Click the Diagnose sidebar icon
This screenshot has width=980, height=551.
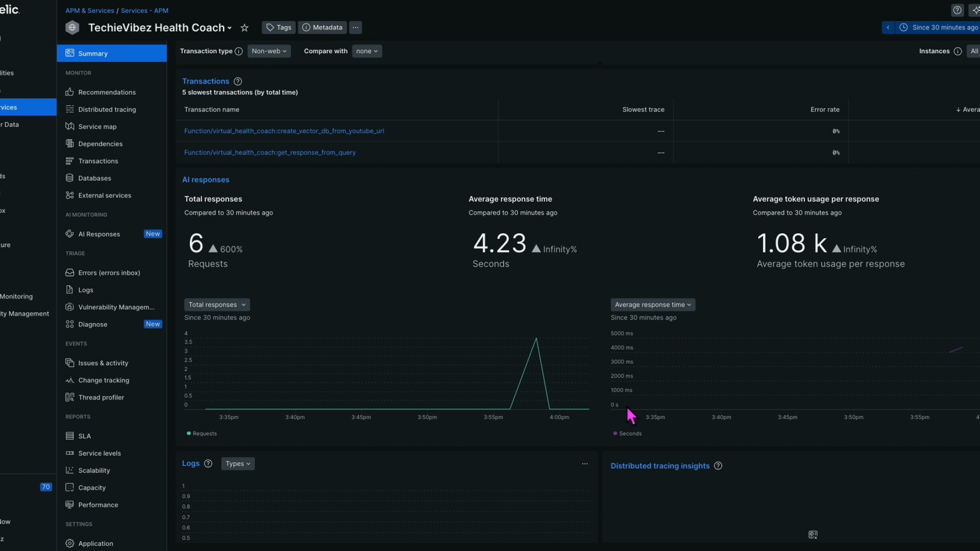click(x=70, y=324)
